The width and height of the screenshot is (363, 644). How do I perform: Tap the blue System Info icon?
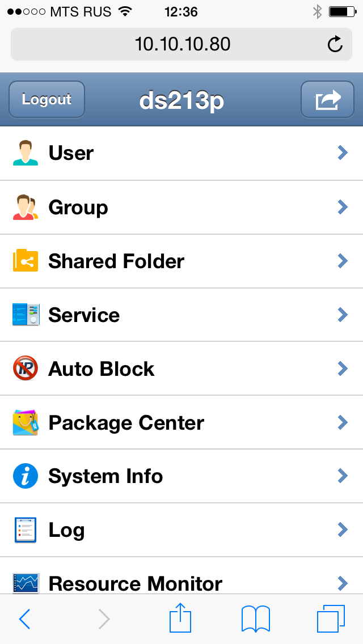click(x=26, y=476)
